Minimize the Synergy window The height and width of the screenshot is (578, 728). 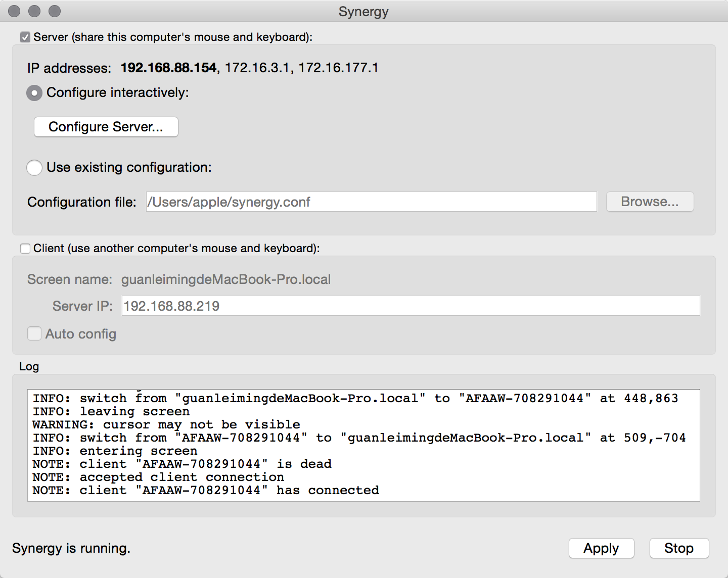[34, 11]
